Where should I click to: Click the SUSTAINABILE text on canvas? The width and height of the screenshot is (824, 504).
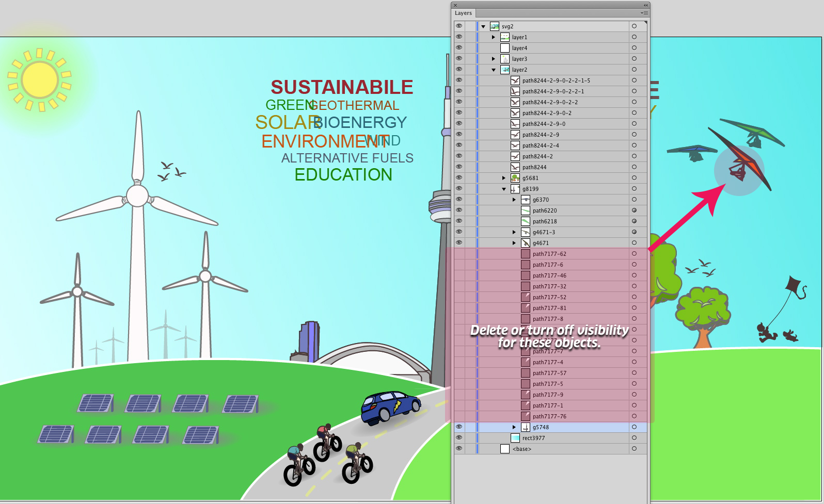(x=342, y=87)
